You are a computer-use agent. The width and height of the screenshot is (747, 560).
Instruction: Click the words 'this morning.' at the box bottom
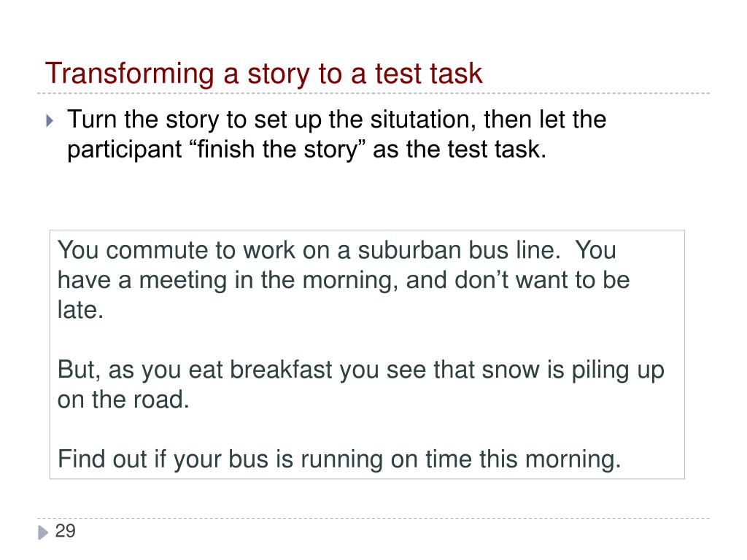[x=550, y=459]
